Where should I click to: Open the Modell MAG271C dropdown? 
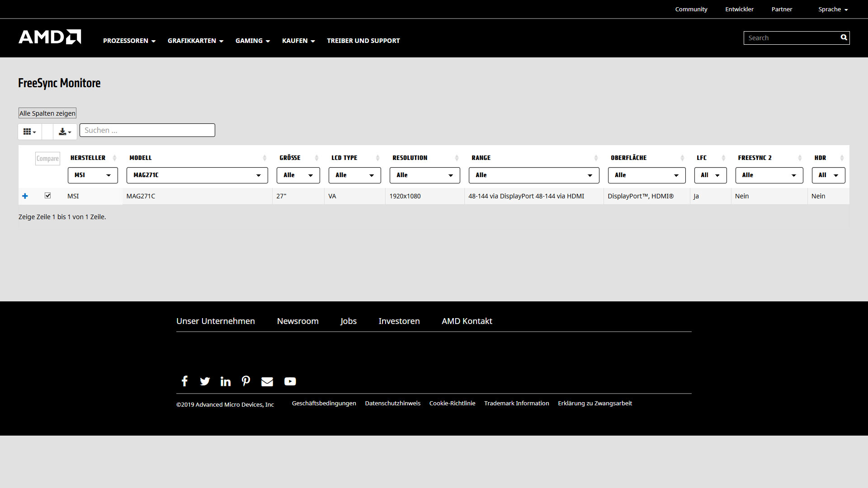(x=197, y=175)
